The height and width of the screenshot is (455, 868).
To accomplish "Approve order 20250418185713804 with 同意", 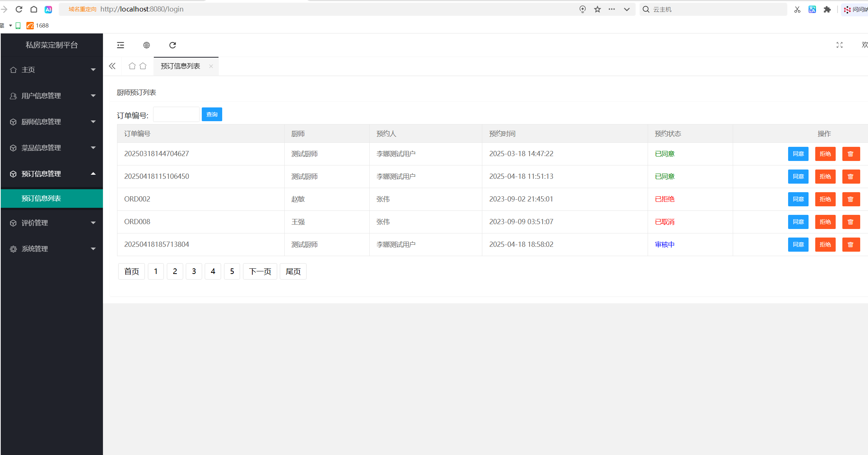I will click(798, 245).
